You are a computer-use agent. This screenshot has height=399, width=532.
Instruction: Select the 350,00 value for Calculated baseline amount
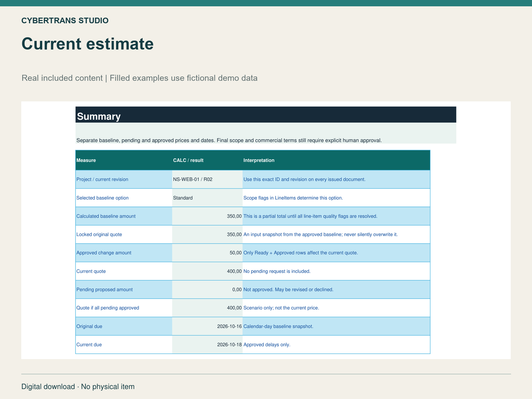pos(207,216)
